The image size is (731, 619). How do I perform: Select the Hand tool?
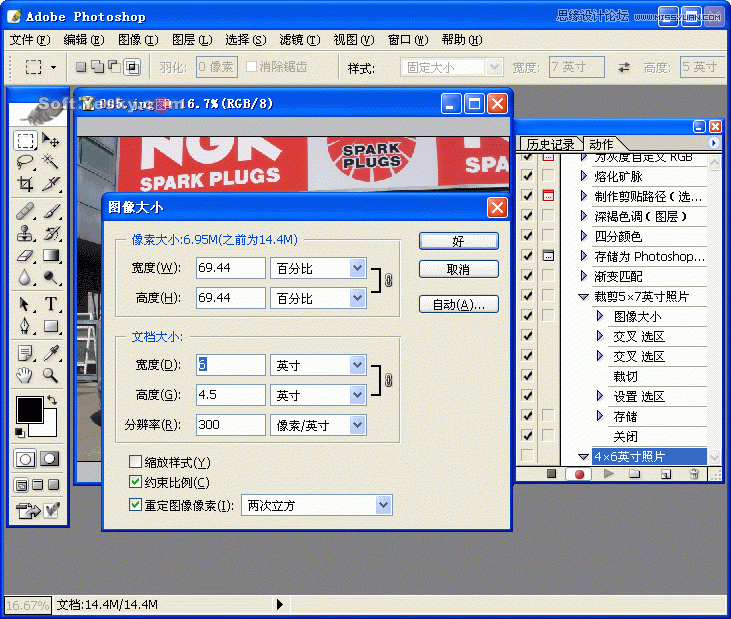click(x=25, y=375)
